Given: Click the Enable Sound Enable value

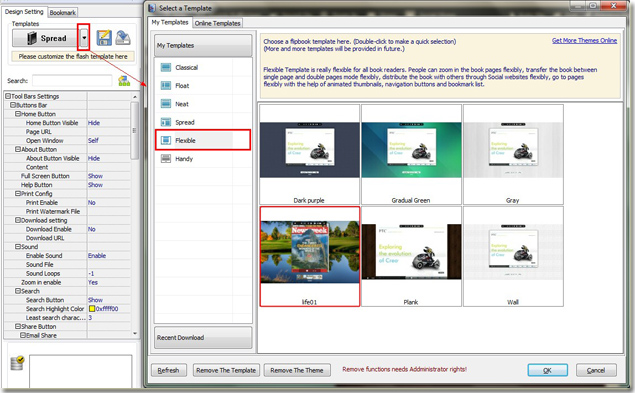Looking at the screenshot, I should point(97,256).
